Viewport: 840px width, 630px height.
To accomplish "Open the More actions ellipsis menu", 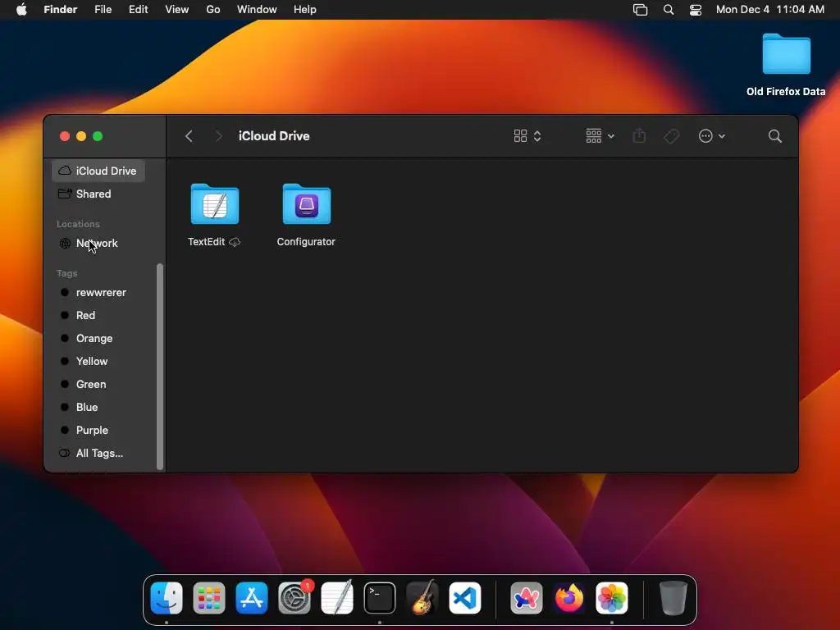I will pos(712,136).
